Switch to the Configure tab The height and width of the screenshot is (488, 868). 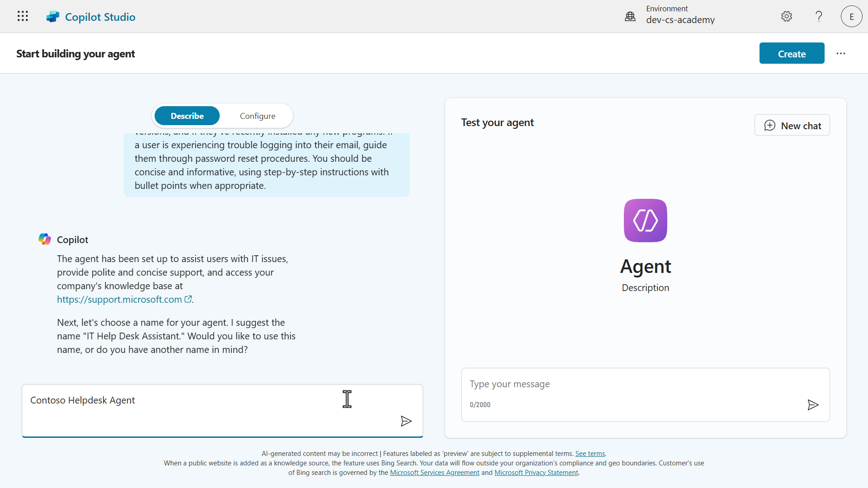pos(257,116)
